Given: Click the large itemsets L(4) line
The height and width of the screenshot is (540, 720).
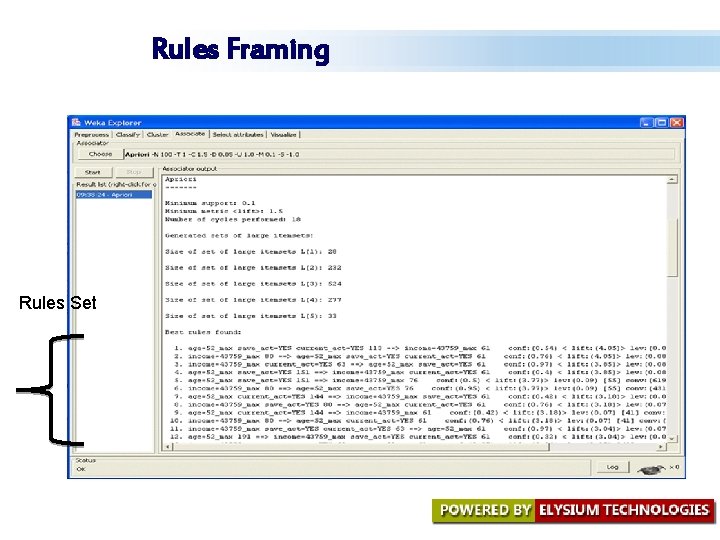Looking at the screenshot, I should pos(253,300).
